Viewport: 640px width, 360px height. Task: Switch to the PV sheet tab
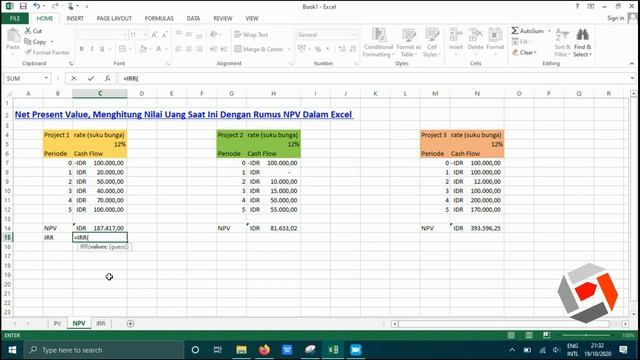[x=57, y=323]
